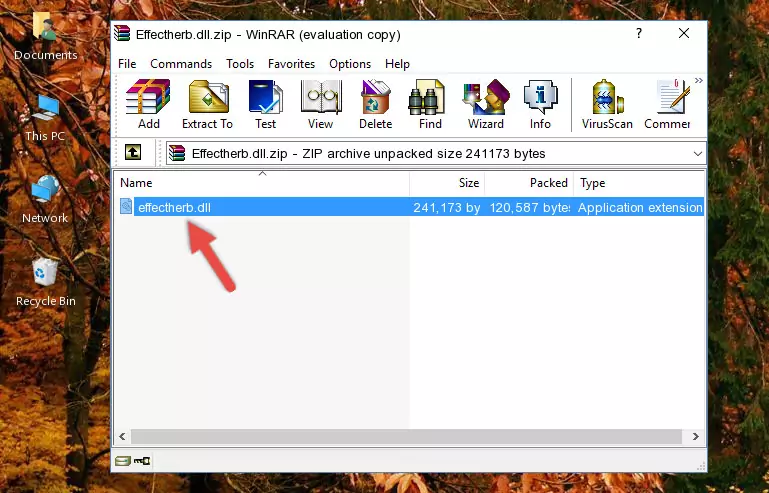Click the drive icon in status bar
769x493 pixels.
(123, 461)
